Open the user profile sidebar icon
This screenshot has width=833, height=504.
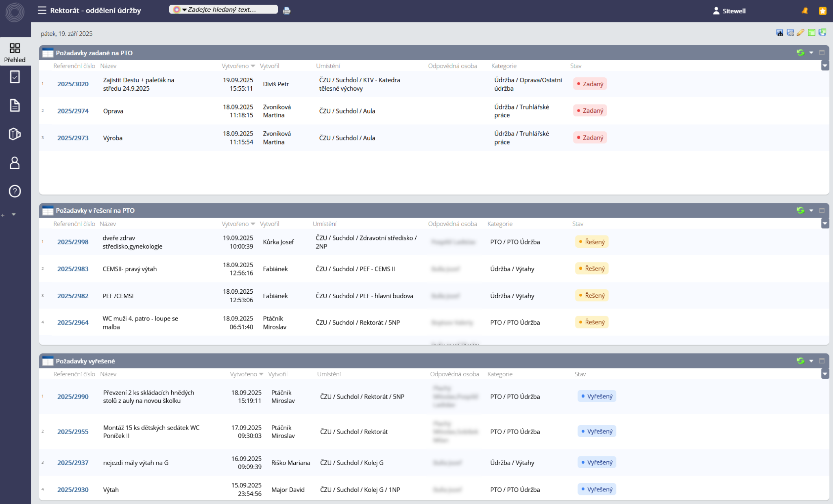coord(15,163)
